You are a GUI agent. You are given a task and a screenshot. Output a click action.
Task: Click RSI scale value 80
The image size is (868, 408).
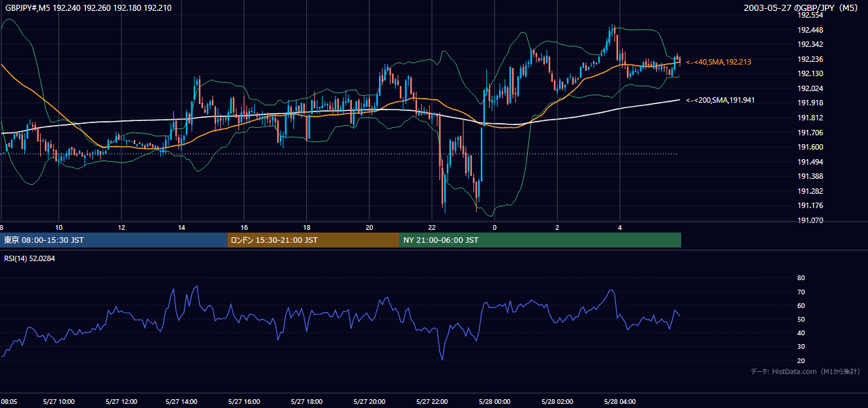click(x=801, y=278)
